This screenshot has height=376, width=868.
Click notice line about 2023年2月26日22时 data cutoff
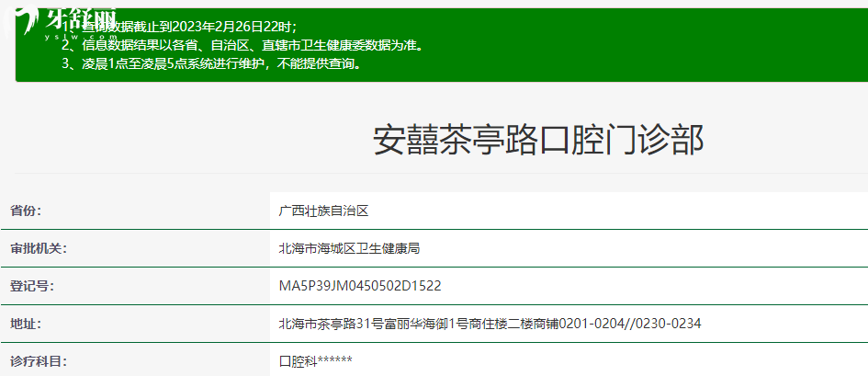(x=180, y=26)
